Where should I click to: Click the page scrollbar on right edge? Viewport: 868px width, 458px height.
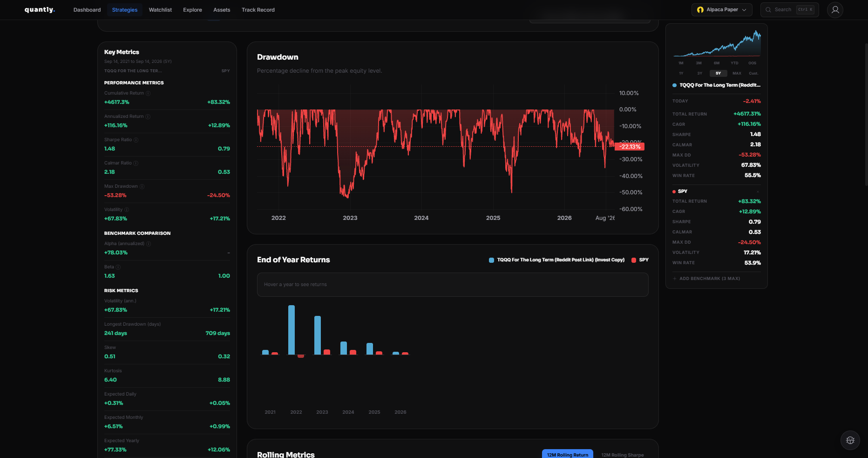click(x=866, y=114)
